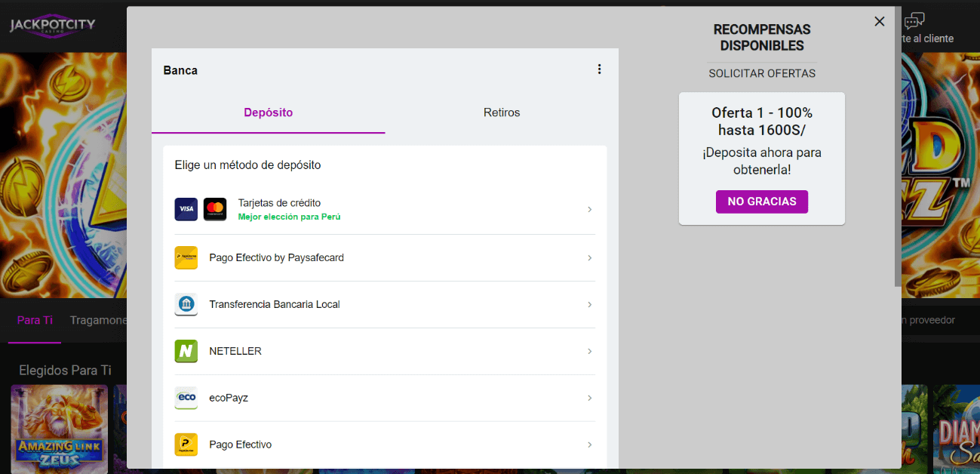Image resolution: width=980 pixels, height=474 pixels.
Task: Expand the last Pago Efectivo chevron
Action: [589, 445]
